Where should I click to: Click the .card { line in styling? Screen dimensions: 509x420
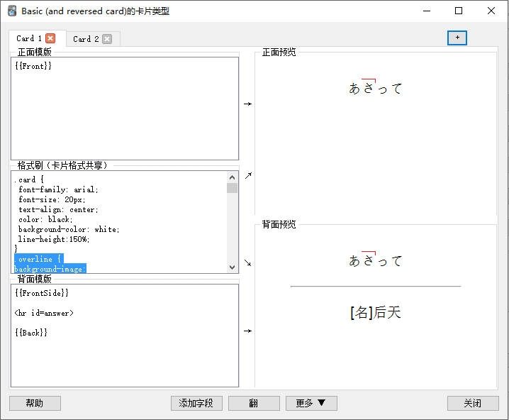[x=29, y=179]
